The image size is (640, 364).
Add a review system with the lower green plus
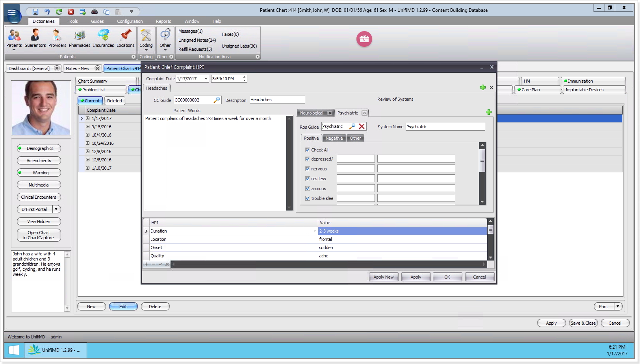click(x=489, y=112)
